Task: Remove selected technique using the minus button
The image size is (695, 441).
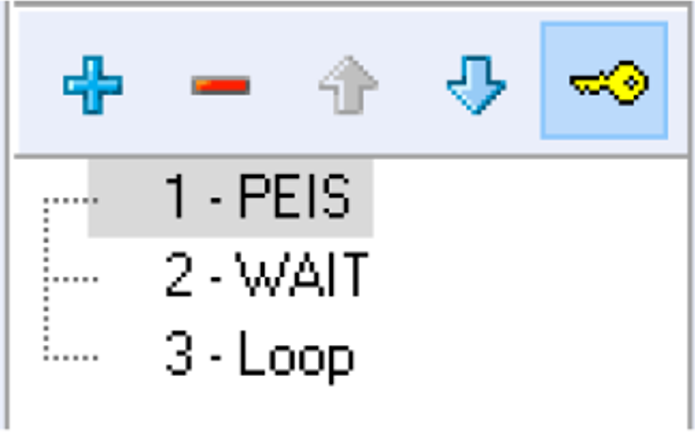Action: point(220,85)
